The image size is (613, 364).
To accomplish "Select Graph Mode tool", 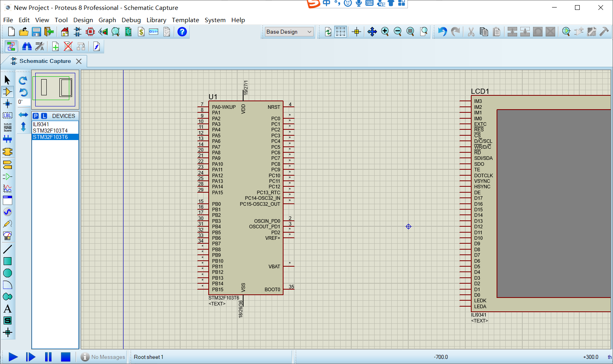I will point(7,188).
